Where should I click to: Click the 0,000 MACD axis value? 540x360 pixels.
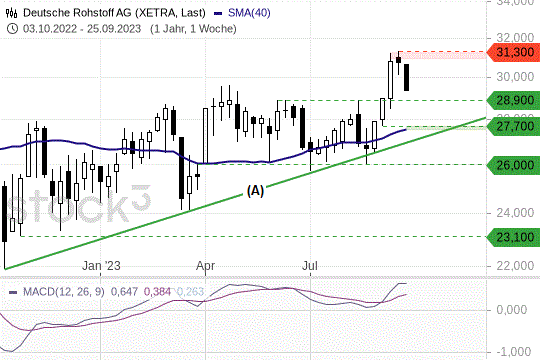pos(512,310)
